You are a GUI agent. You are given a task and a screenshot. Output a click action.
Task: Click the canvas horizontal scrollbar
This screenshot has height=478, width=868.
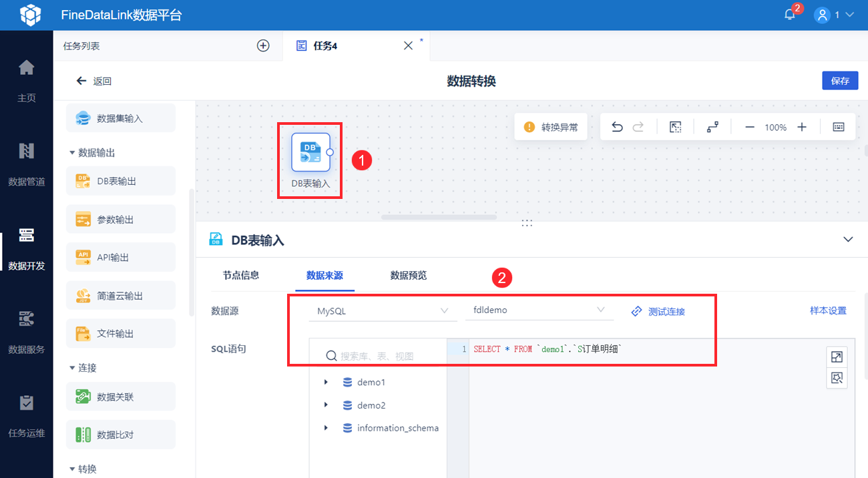click(x=439, y=217)
